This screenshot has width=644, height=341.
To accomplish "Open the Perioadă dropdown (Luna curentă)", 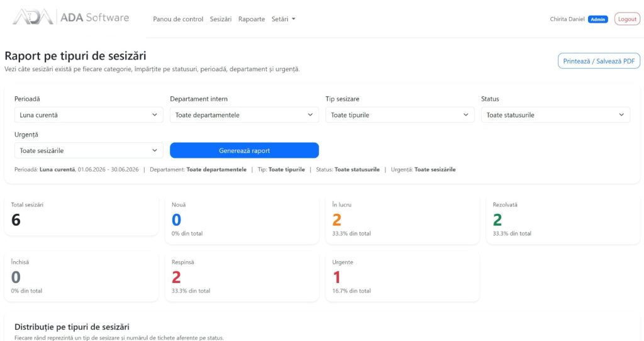I will [89, 115].
